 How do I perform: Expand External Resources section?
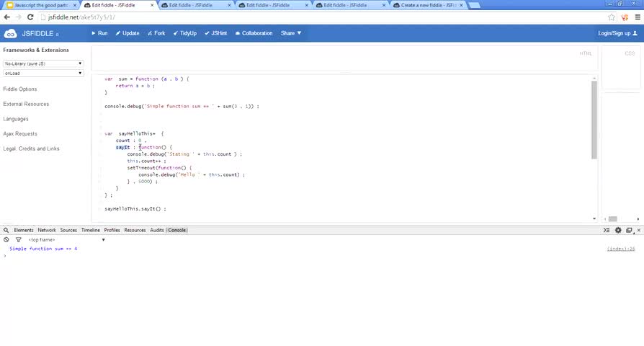click(x=26, y=104)
